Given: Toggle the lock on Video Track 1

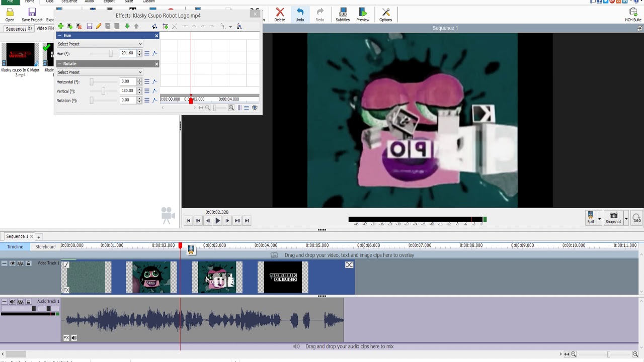Looking at the screenshot, I should [x=29, y=263].
